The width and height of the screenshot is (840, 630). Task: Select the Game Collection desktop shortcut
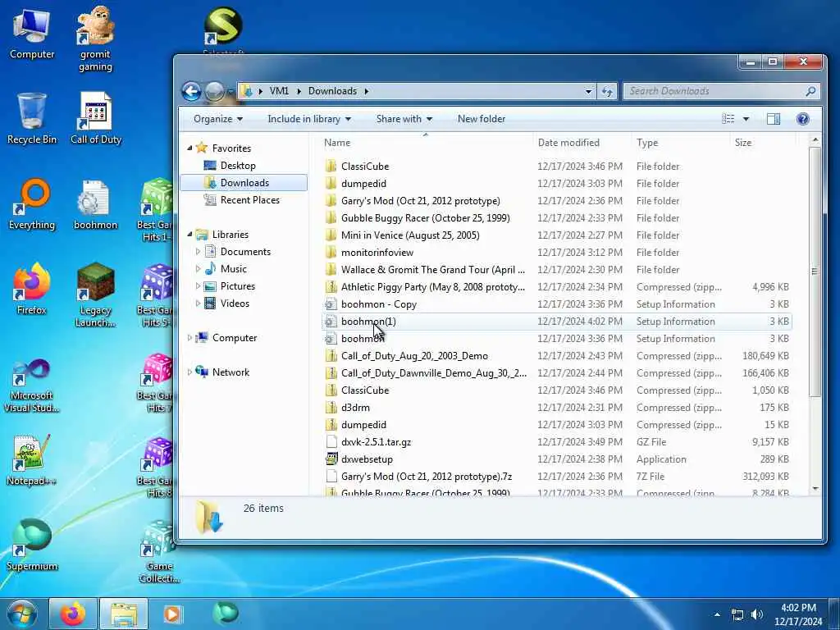(158, 552)
